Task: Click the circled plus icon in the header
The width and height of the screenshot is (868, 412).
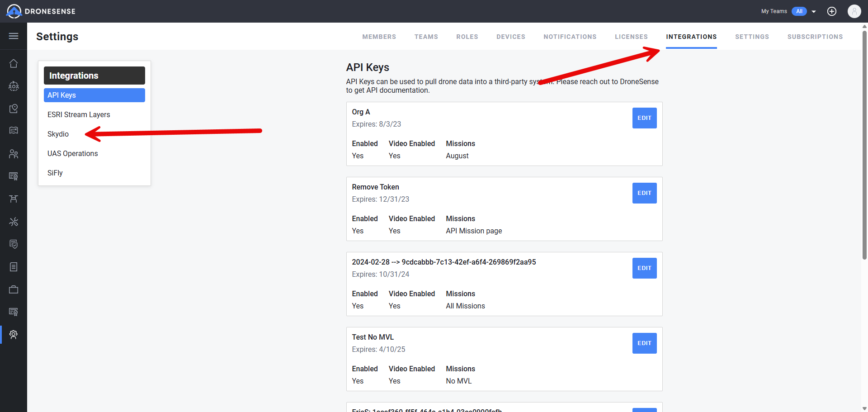Action: [x=832, y=11]
